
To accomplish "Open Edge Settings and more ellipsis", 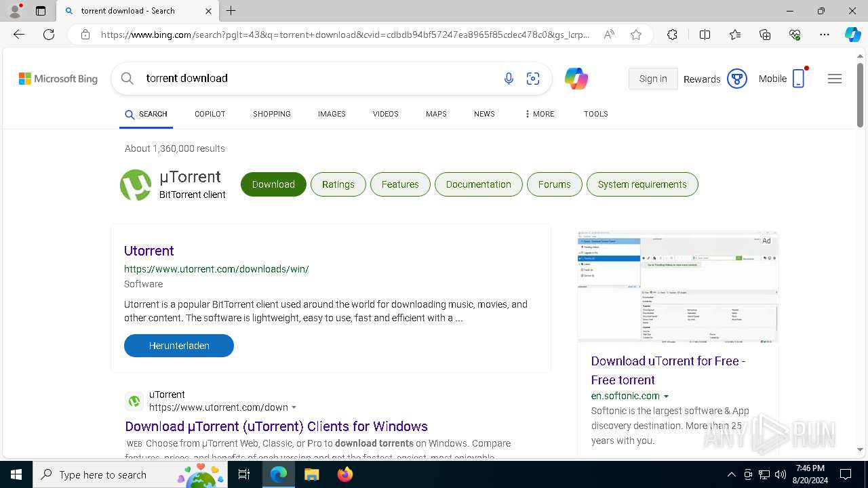I will (825, 35).
